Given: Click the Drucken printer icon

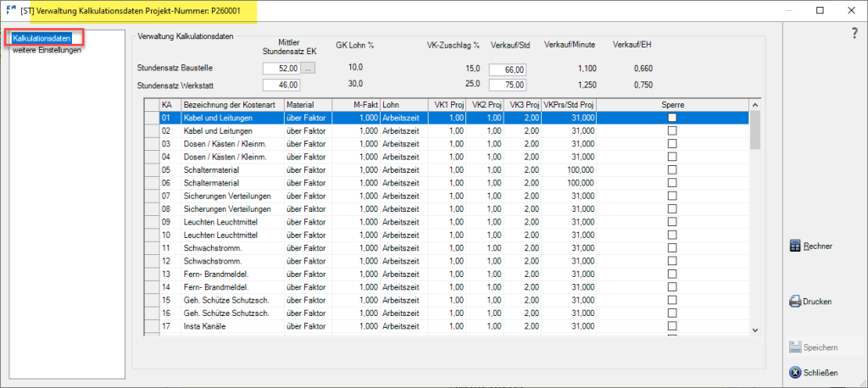Looking at the screenshot, I should 795,302.
